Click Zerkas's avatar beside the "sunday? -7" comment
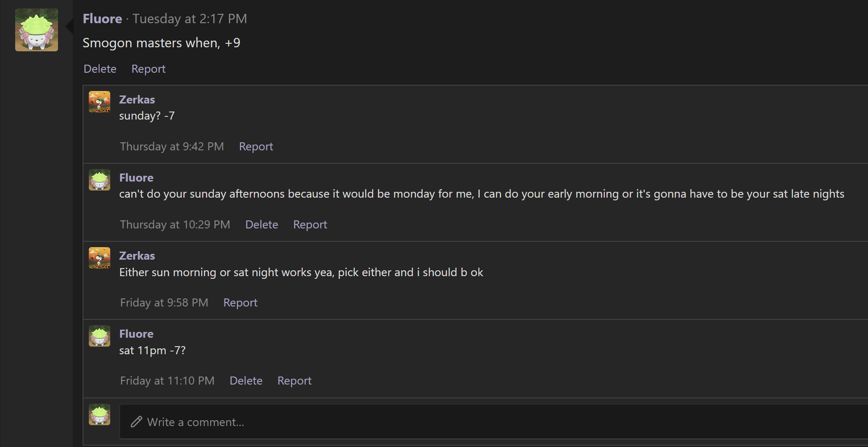 (100, 102)
